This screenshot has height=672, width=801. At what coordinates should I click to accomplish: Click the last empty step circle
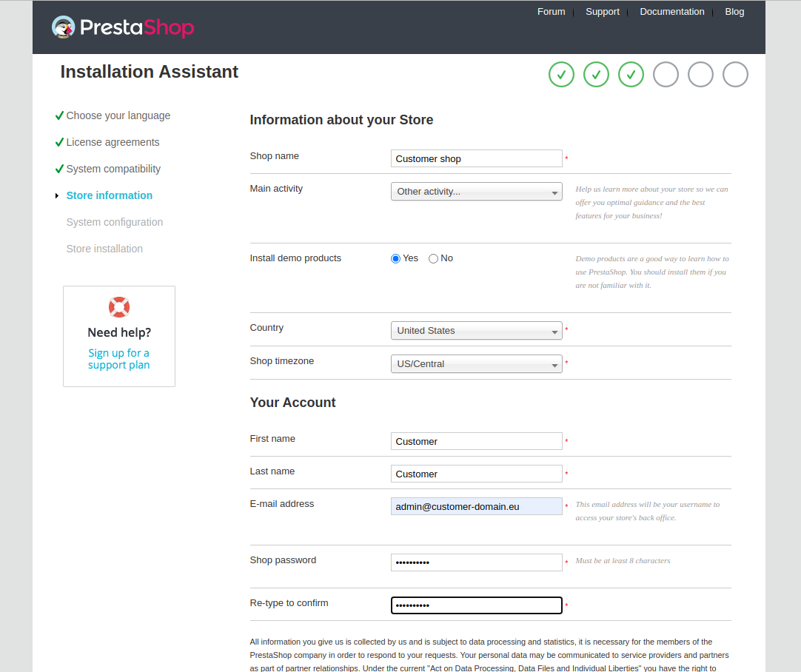pos(735,74)
